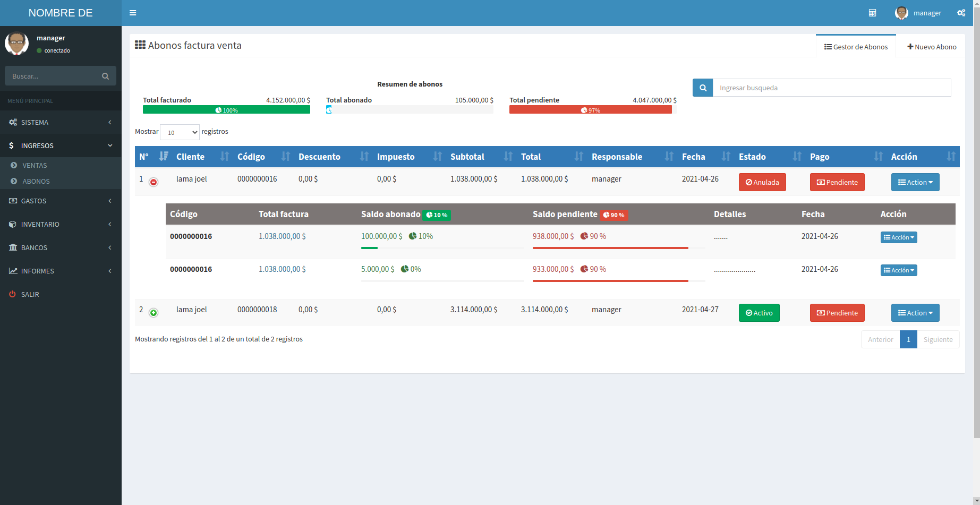The width and height of the screenshot is (980, 505).
Task: Click the manager avatar in top bar
Action: click(901, 13)
